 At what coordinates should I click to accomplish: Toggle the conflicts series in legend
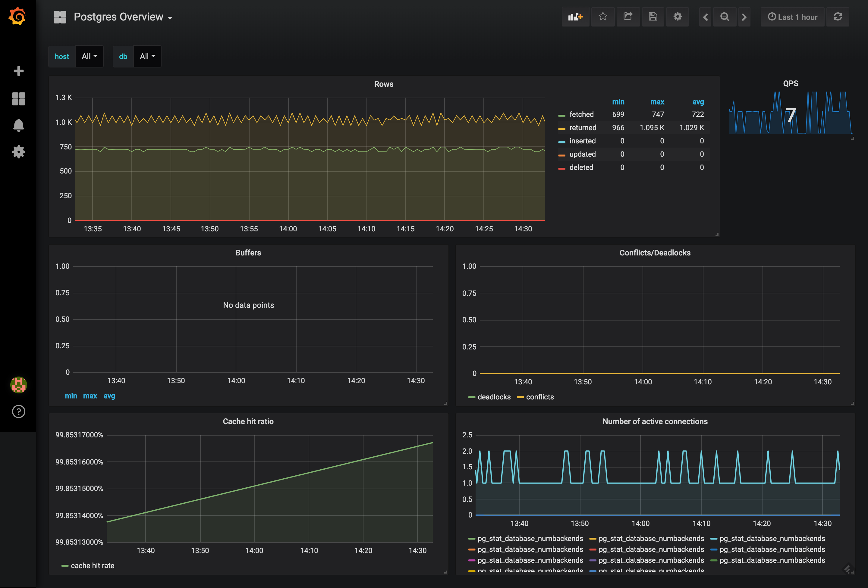(540, 397)
